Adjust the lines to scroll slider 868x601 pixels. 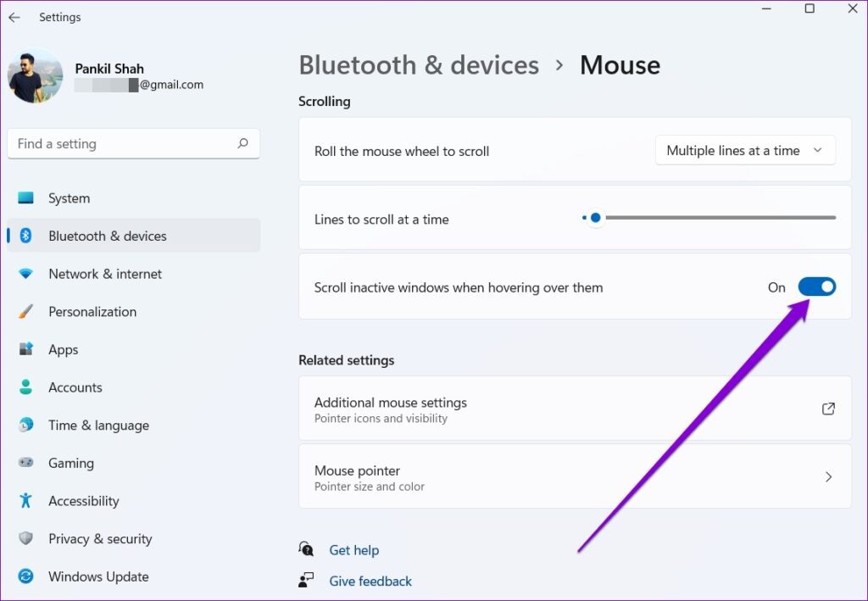[x=595, y=218]
